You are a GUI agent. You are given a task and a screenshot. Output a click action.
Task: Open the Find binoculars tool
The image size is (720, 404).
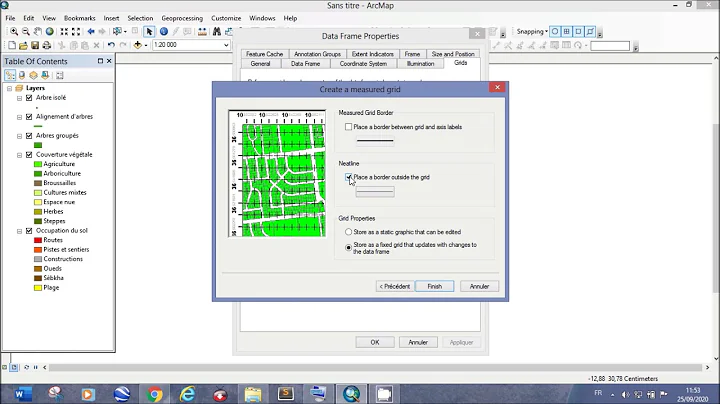[x=217, y=31]
